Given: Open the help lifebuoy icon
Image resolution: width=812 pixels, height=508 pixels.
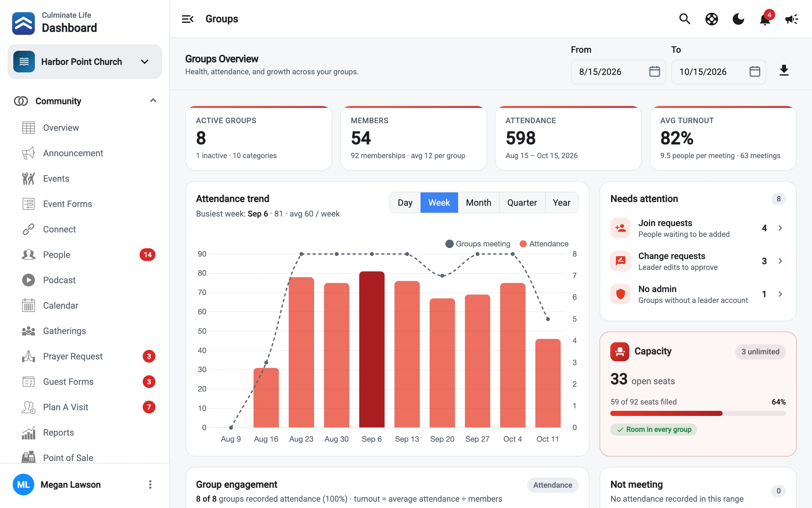Looking at the screenshot, I should (711, 19).
